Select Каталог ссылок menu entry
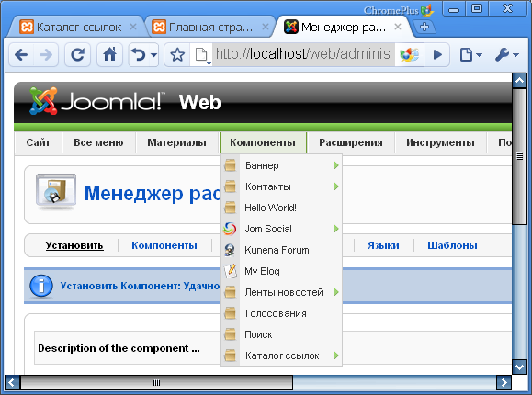This screenshot has height=395, width=532. click(282, 355)
